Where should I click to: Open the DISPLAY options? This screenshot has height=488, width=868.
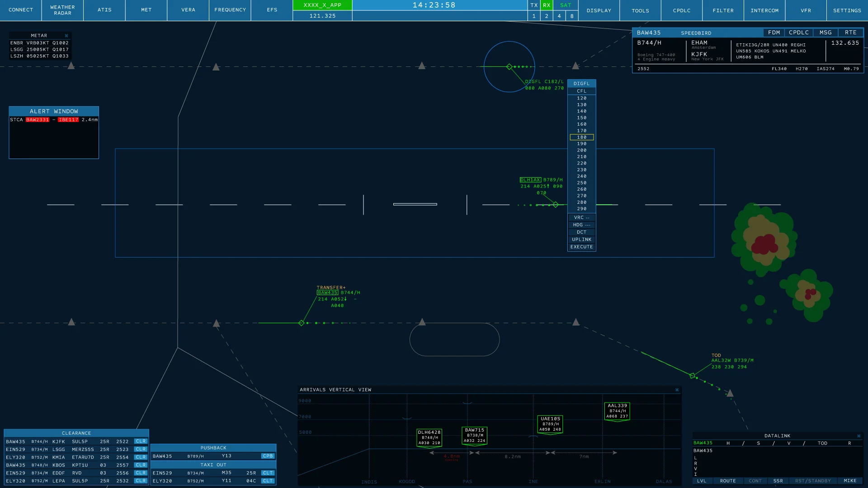(599, 10)
